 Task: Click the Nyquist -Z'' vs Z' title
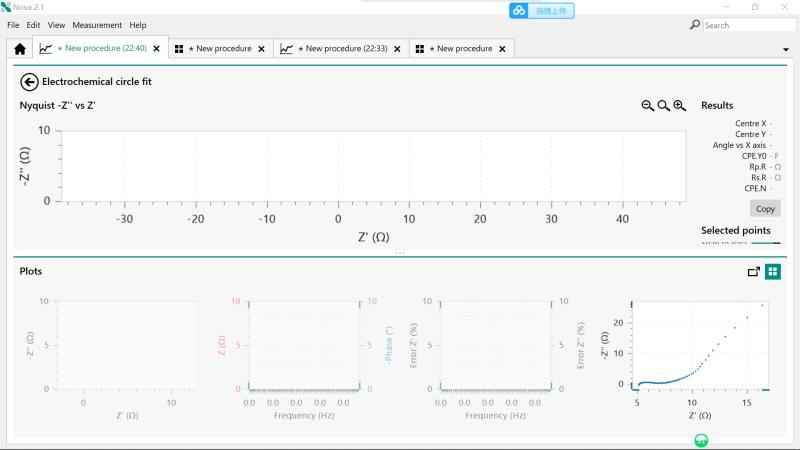(58, 106)
